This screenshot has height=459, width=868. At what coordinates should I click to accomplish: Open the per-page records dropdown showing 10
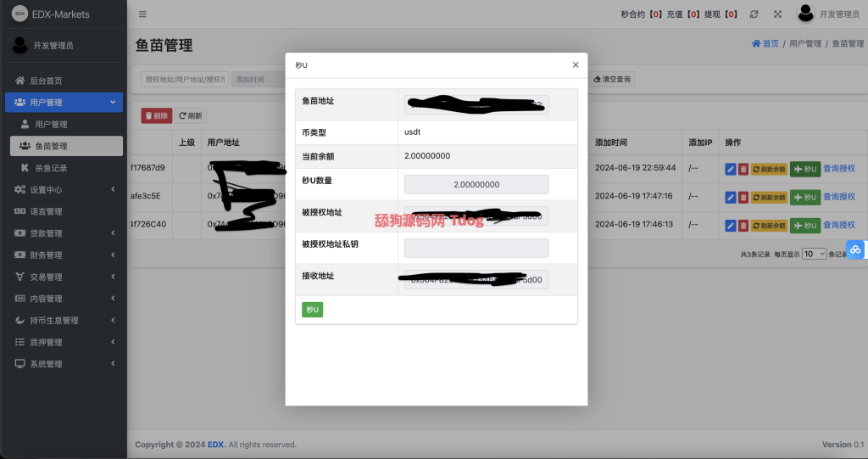pos(814,254)
